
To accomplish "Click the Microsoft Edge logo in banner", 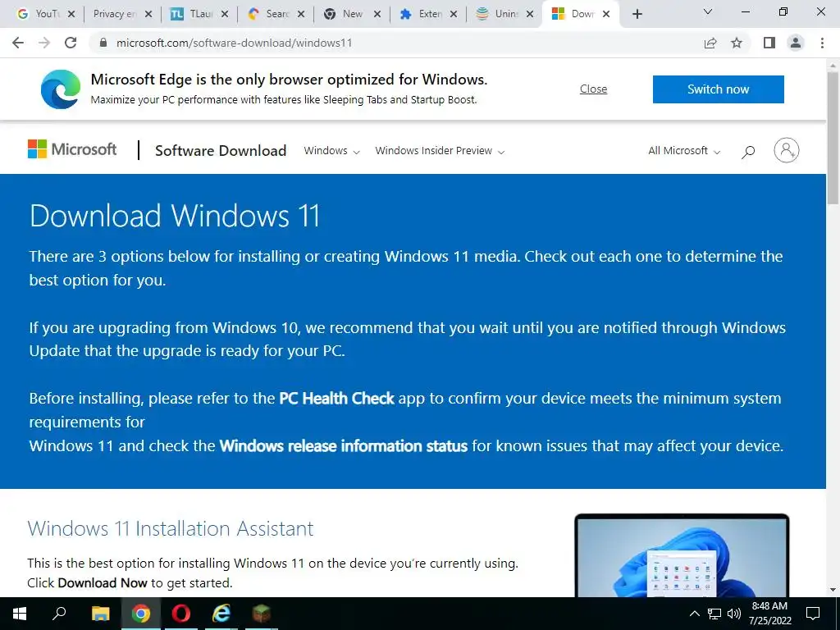I will tap(61, 89).
